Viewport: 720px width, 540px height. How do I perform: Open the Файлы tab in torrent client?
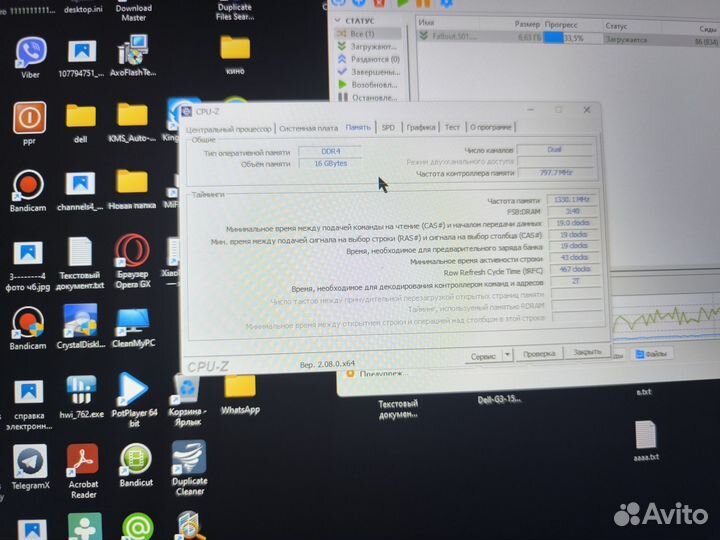[x=651, y=354]
